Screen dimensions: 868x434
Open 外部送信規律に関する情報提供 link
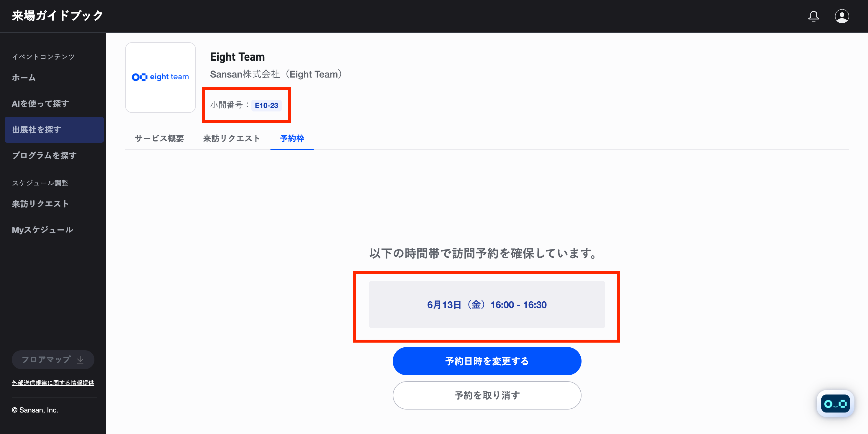tap(53, 383)
